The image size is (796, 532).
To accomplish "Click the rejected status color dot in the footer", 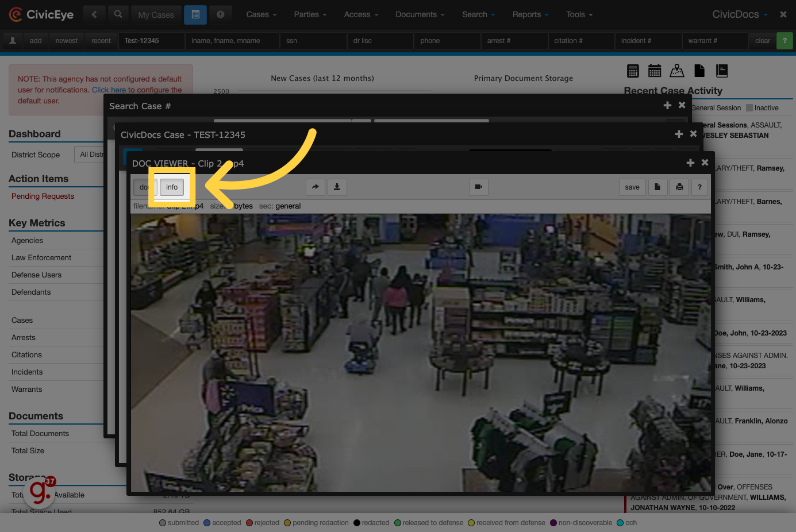I will [249, 523].
